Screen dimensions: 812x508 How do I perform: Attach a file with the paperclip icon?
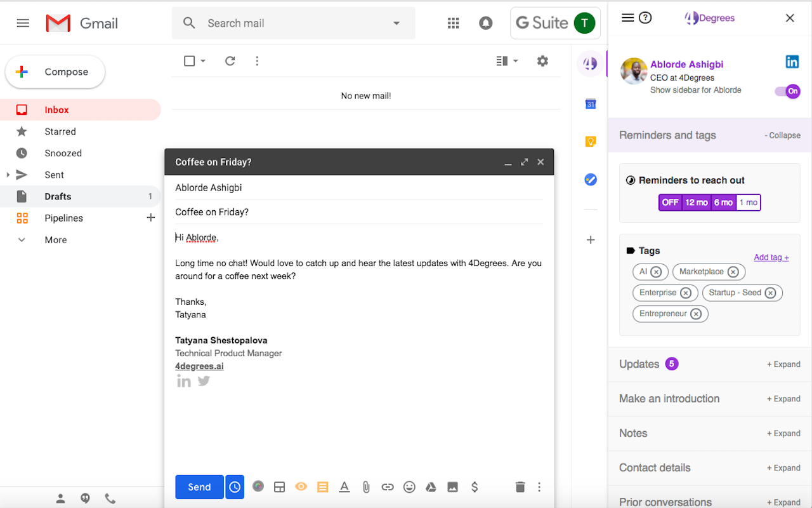point(366,486)
